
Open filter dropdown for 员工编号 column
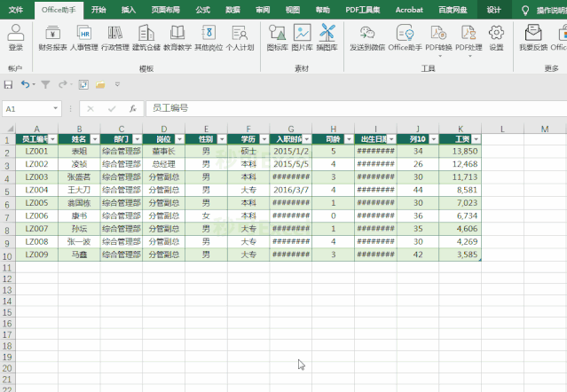point(53,139)
